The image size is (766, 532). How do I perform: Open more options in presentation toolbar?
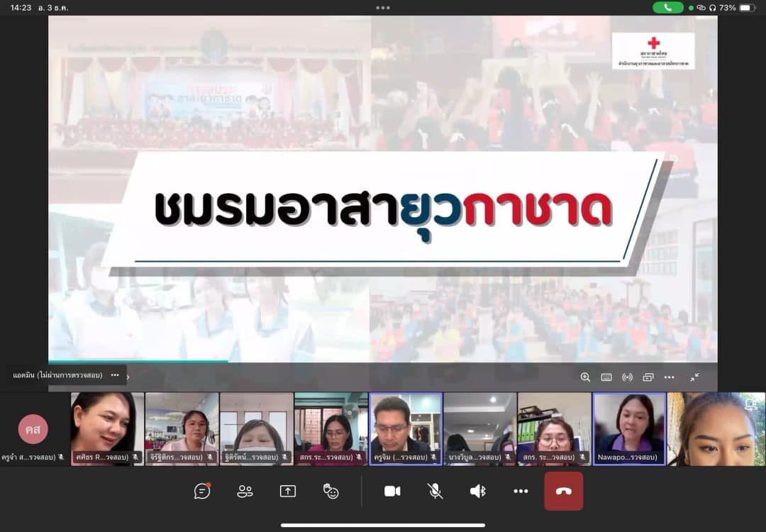(x=669, y=377)
